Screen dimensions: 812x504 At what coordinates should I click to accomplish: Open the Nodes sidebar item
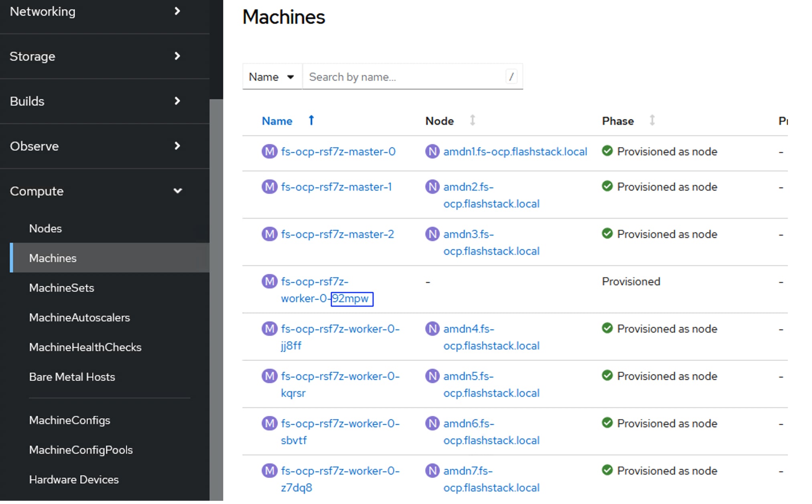(45, 229)
